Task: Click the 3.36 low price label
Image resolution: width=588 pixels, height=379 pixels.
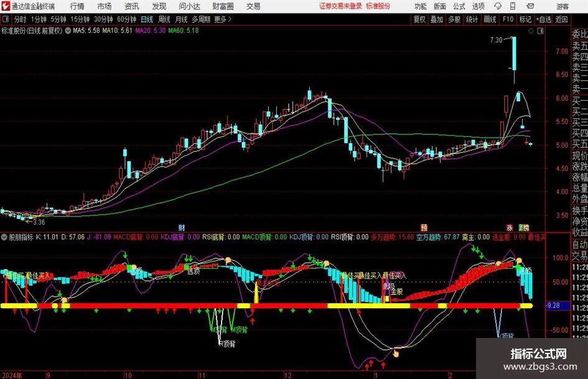Action: [39, 222]
